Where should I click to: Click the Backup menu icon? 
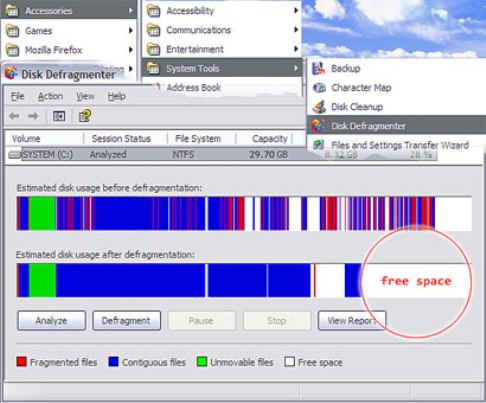318,68
